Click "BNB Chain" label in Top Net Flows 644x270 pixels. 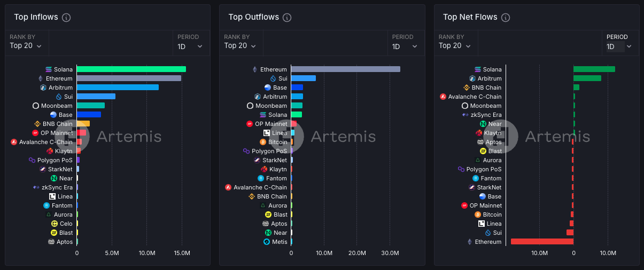(x=487, y=88)
